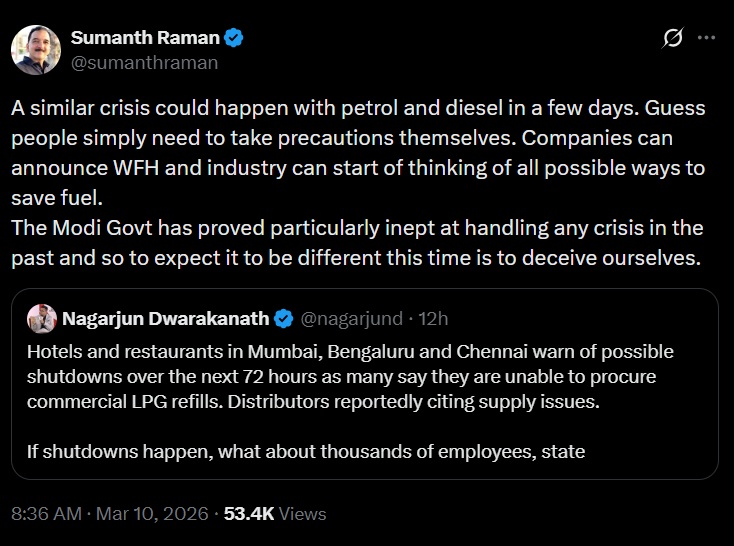
Task: Open the post timestamp 8:36 AM
Action: 47,514
